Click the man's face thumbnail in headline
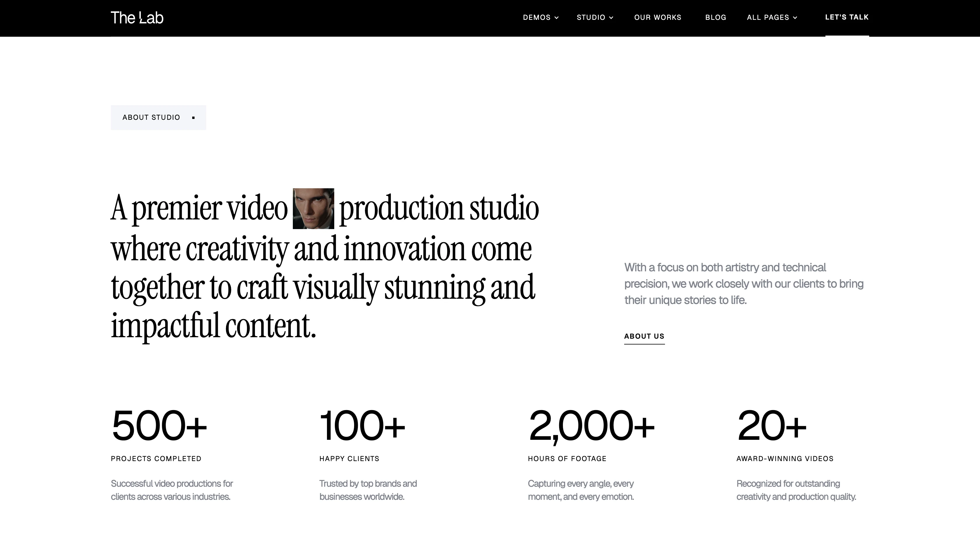Viewport: 980px width, 559px height. coord(313,208)
